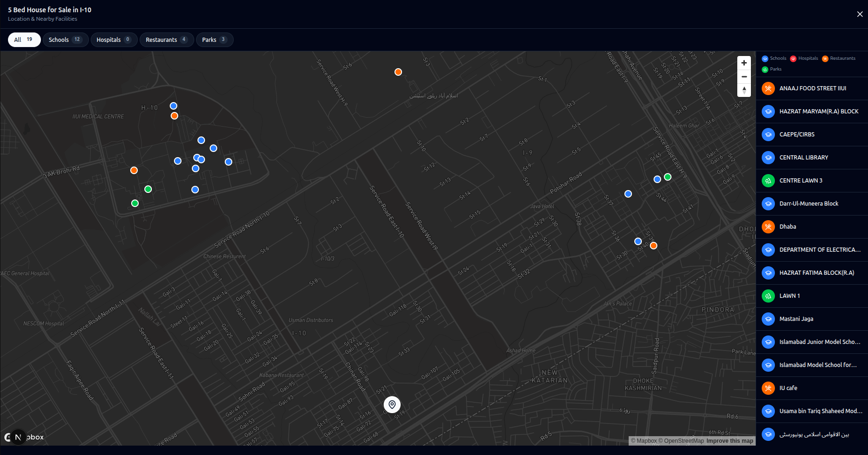Select the All filter tab
Image resolution: width=868 pixels, height=455 pixels.
(x=24, y=40)
